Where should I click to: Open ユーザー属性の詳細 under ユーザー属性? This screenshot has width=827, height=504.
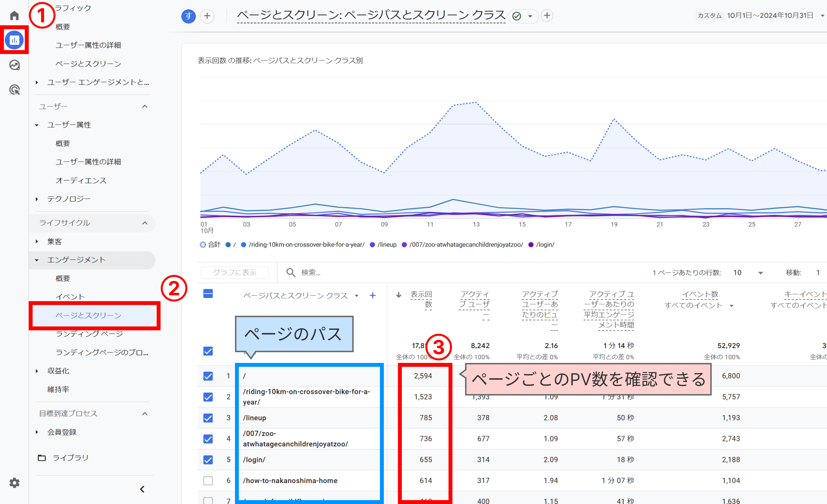click(x=88, y=162)
